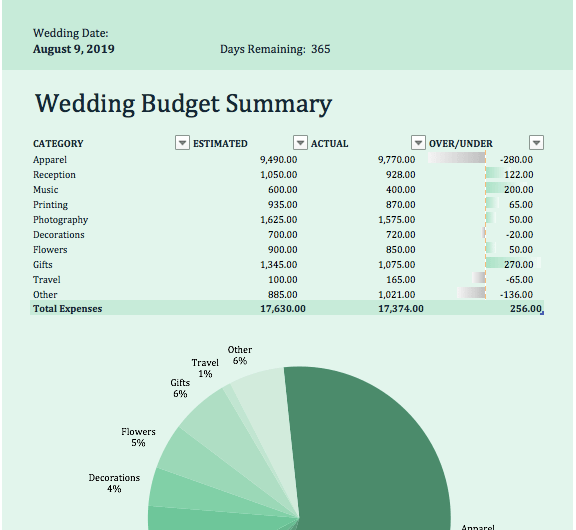The width and height of the screenshot is (576, 530).
Task: Select the Printing category cell
Action: coord(50,205)
